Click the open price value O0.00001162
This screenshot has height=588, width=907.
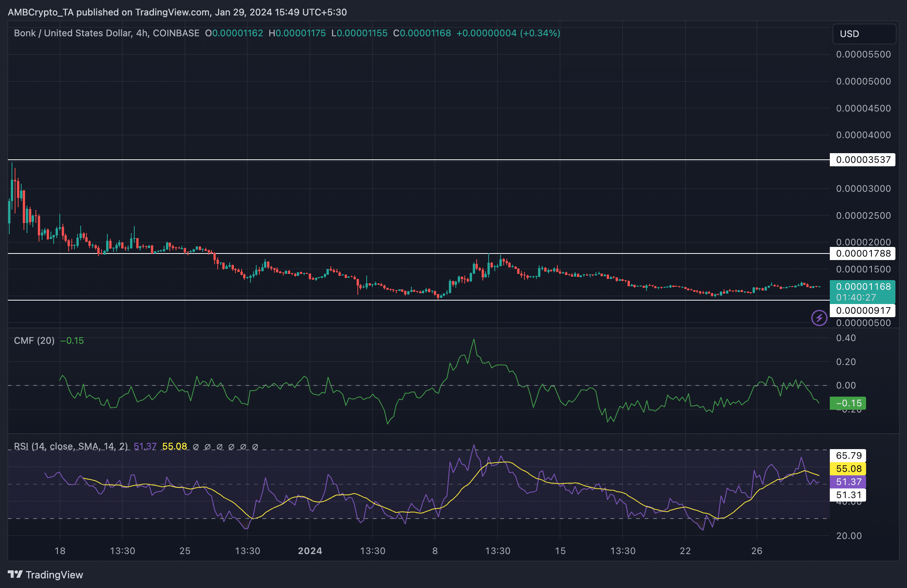(x=234, y=33)
